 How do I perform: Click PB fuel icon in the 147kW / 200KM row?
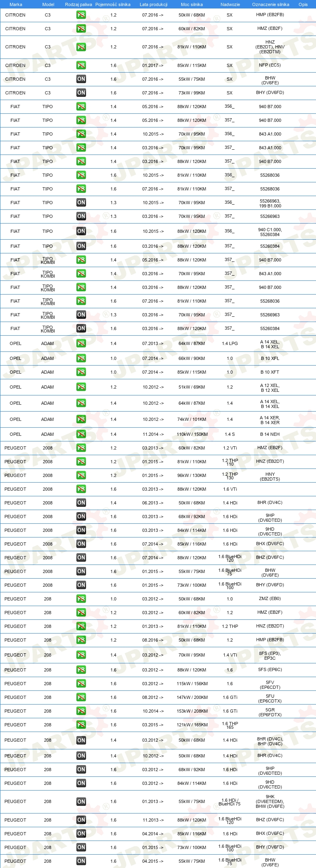[81, 697]
